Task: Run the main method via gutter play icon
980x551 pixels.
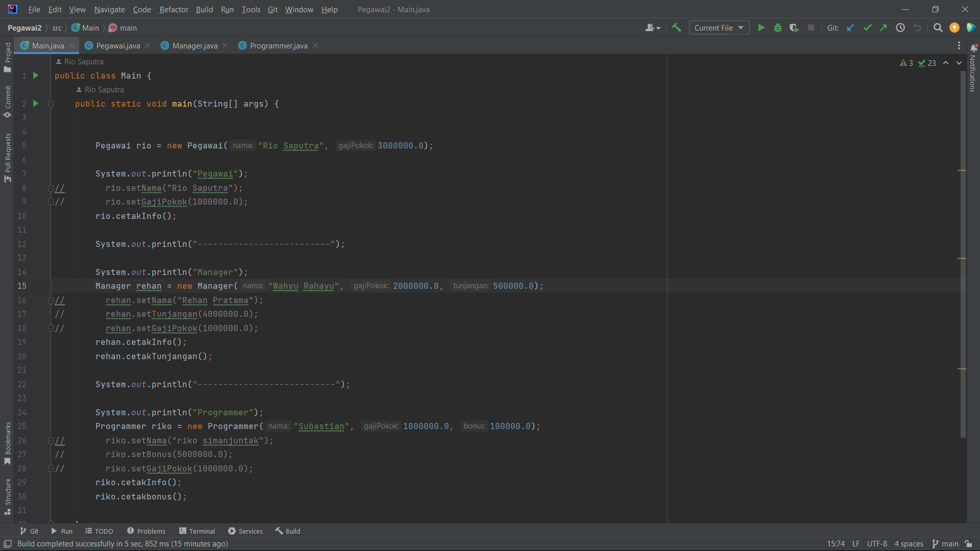Action: 35,104
